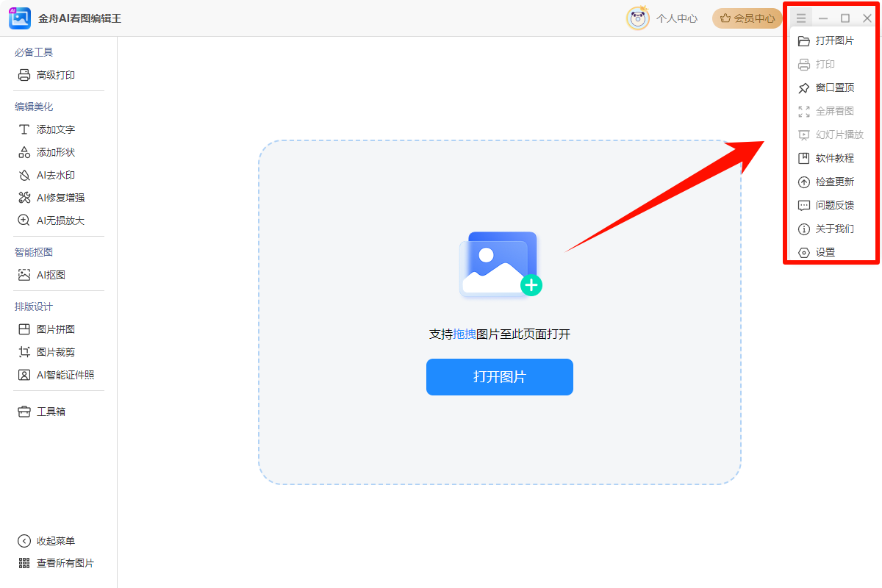Open the AI修复增强 repair tool icon
This screenshot has height=588, width=882.
pos(24,198)
